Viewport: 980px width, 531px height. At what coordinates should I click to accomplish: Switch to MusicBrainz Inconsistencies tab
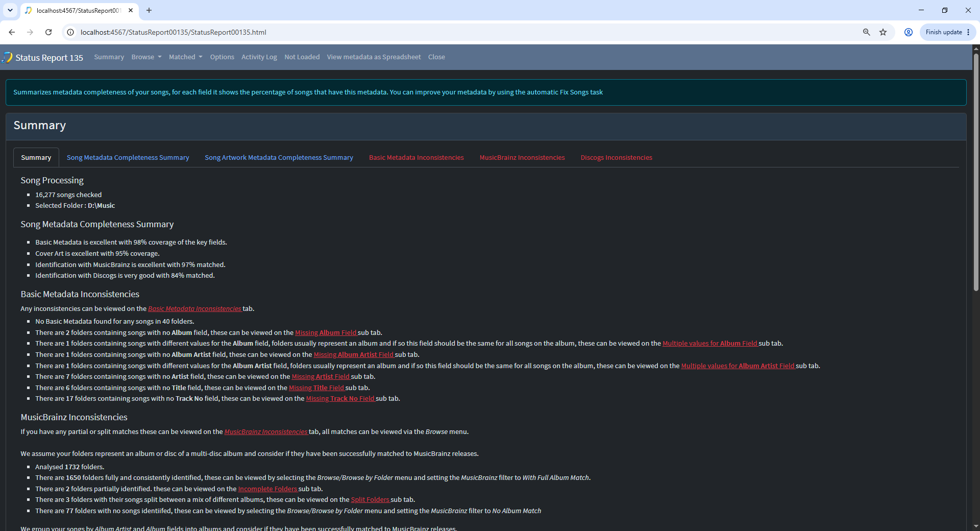click(x=522, y=158)
